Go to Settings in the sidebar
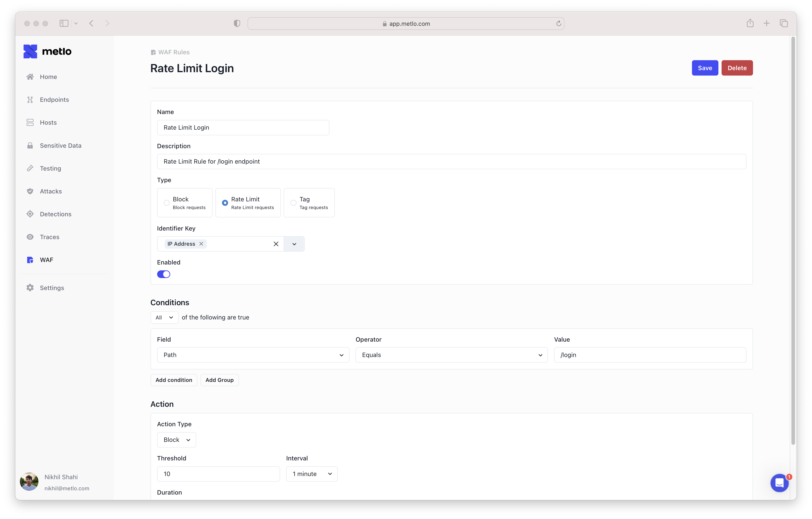 52,288
